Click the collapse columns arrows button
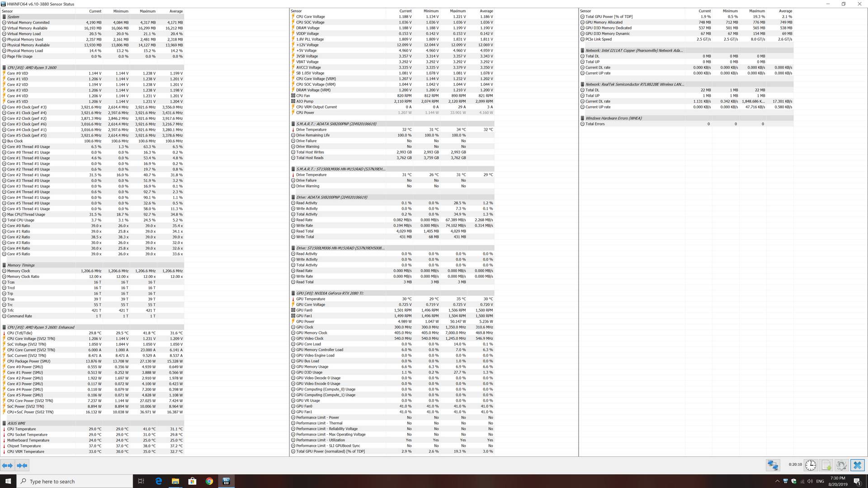Viewport: 868px width, 488px height. point(22,465)
